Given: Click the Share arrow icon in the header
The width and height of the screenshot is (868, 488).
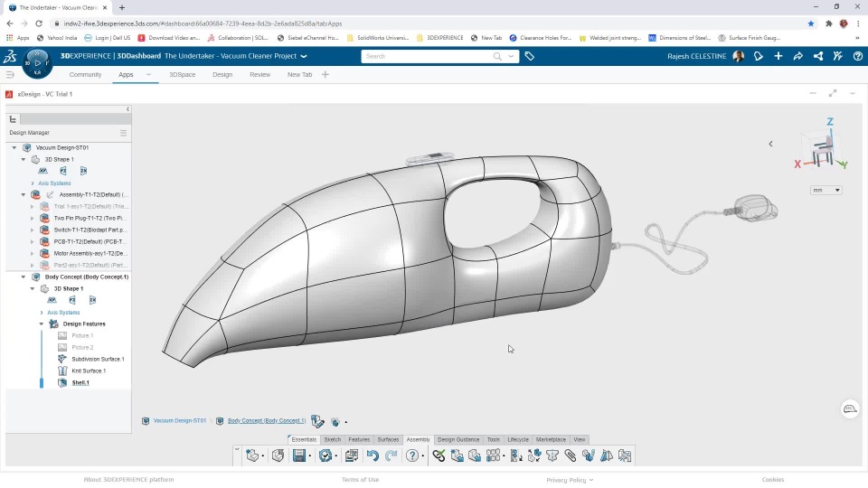Looking at the screenshot, I should pyautogui.click(x=798, y=56).
